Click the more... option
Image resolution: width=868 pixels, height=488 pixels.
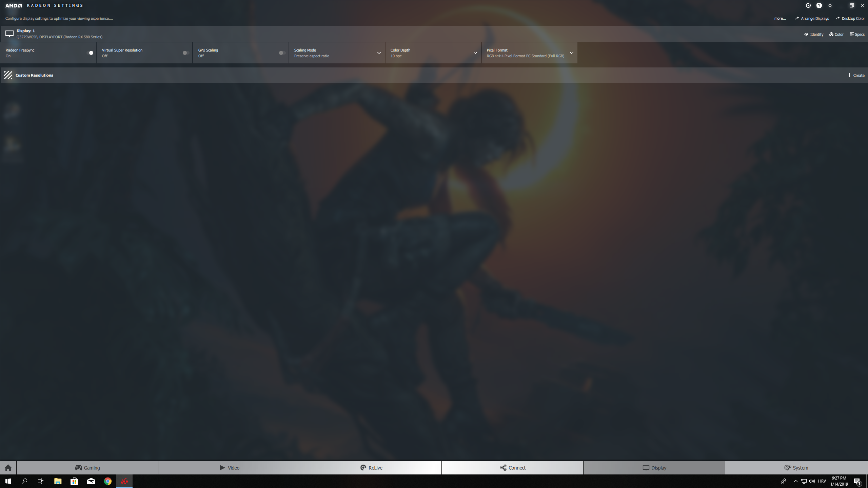pos(780,19)
